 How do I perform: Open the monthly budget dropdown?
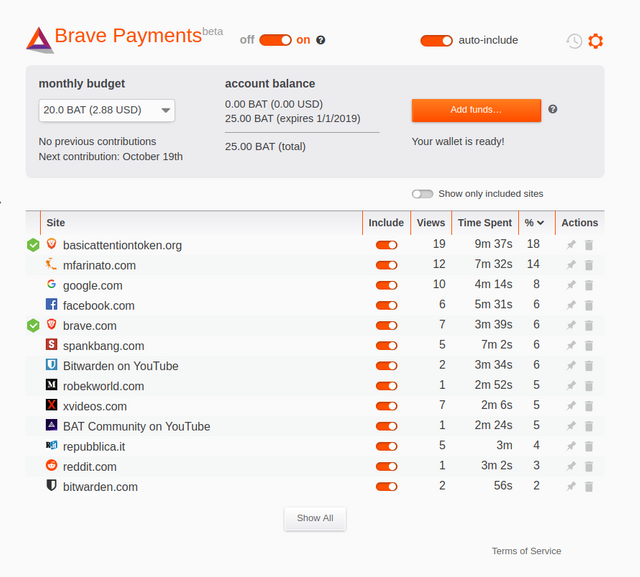click(107, 110)
